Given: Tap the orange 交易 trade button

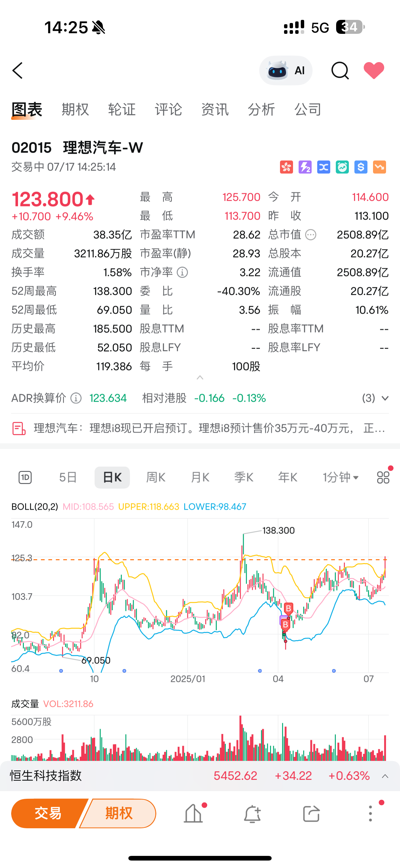Looking at the screenshot, I should 48,813.
